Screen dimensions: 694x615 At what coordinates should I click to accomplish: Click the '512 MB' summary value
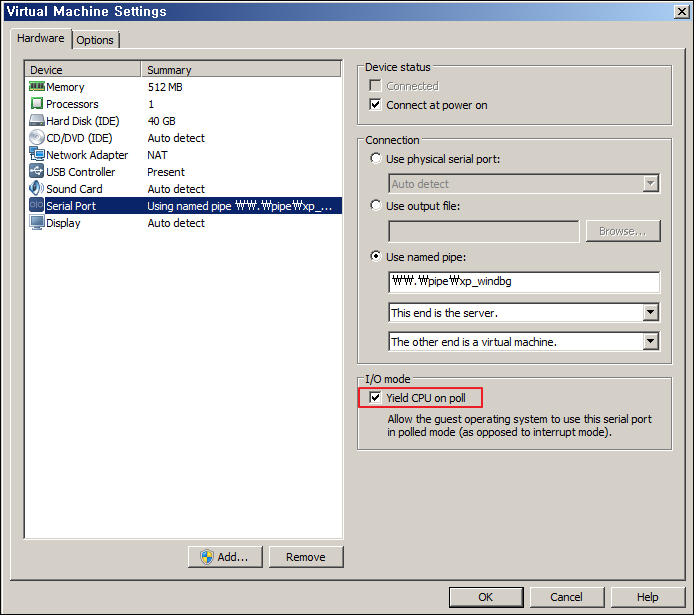[165, 87]
